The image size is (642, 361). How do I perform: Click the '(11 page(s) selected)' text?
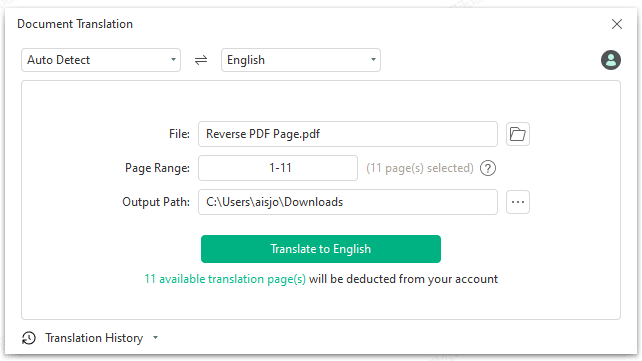point(420,168)
